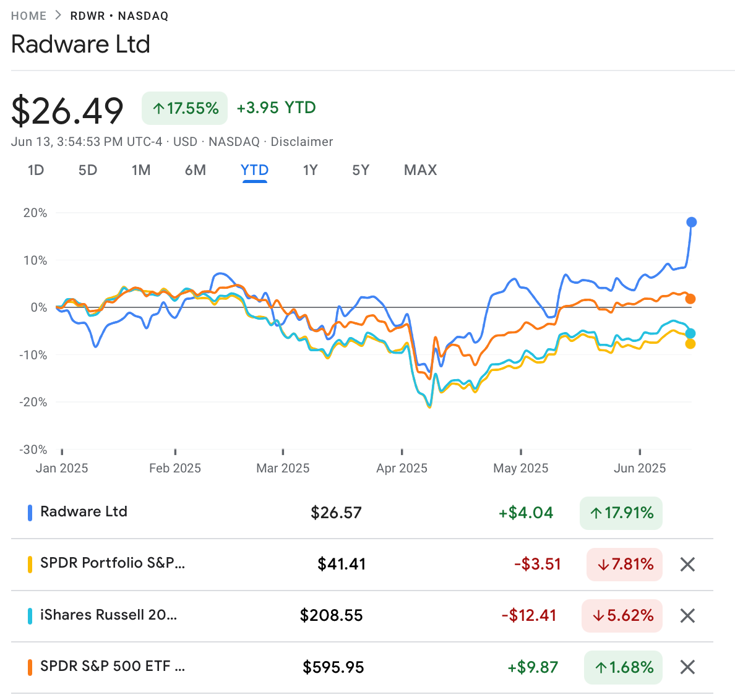Screen dimensions: 735x700
Task: Select the 6M time range tab
Action: pyautogui.click(x=196, y=170)
